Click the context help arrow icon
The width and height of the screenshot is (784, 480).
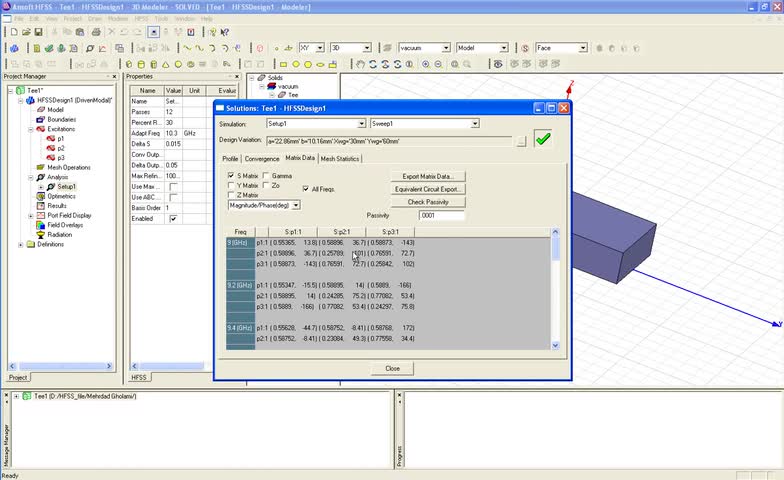pyautogui.click(x=225, y=32)
